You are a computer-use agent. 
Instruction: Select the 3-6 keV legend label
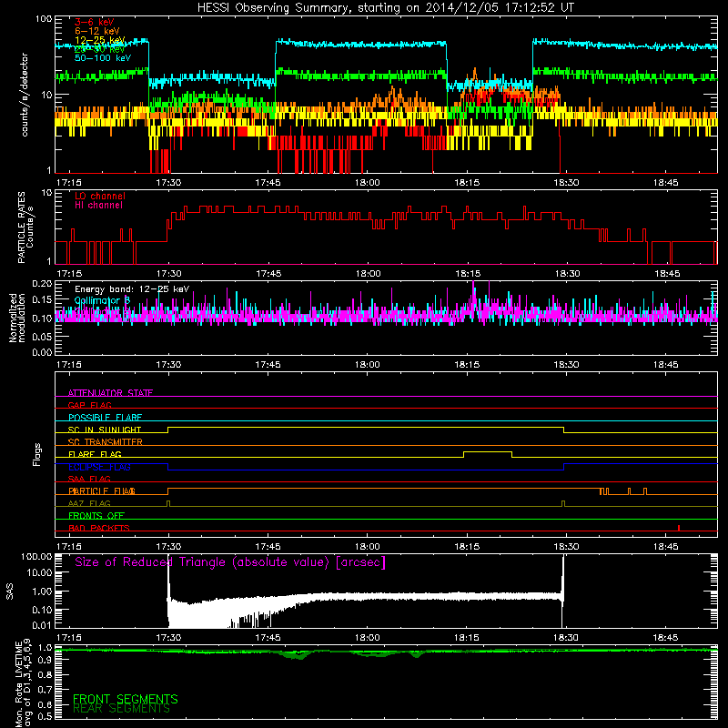pos(95,22)
